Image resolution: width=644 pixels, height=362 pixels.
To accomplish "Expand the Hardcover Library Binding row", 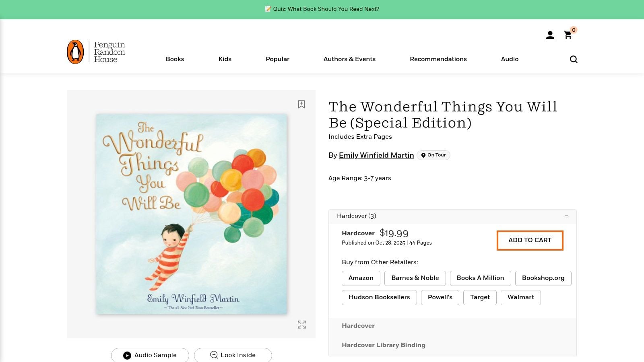I will 383,345.
